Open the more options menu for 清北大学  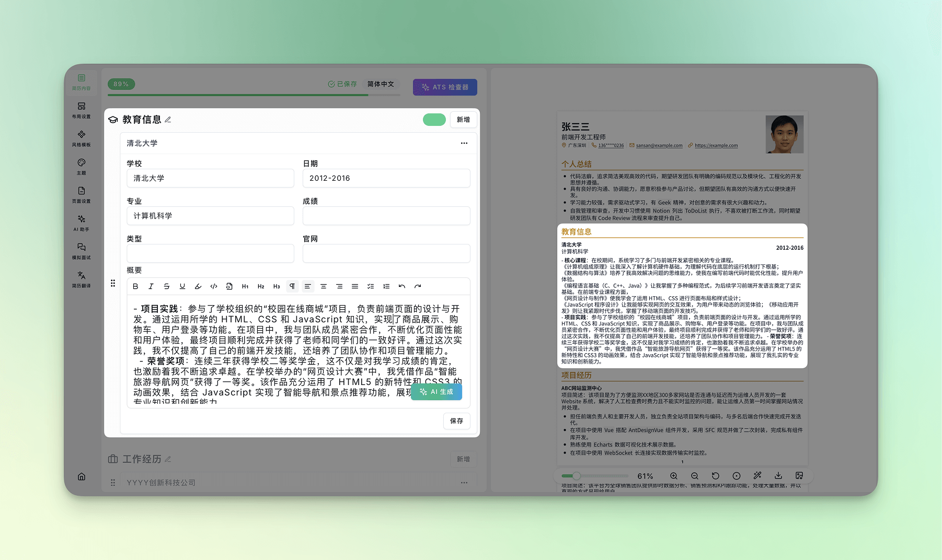tap(464, 143)
